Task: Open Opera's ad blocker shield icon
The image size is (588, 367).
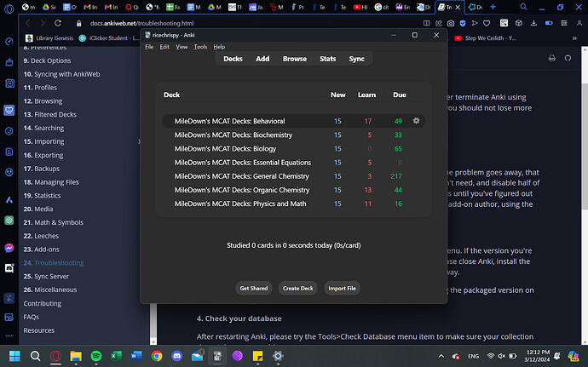Action: [463, 23]
